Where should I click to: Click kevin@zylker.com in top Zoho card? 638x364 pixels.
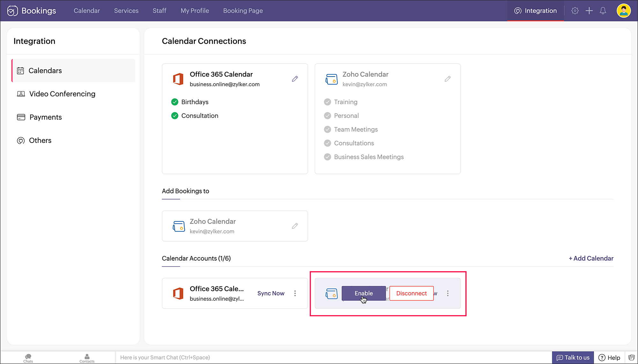(x=365, y=84)
